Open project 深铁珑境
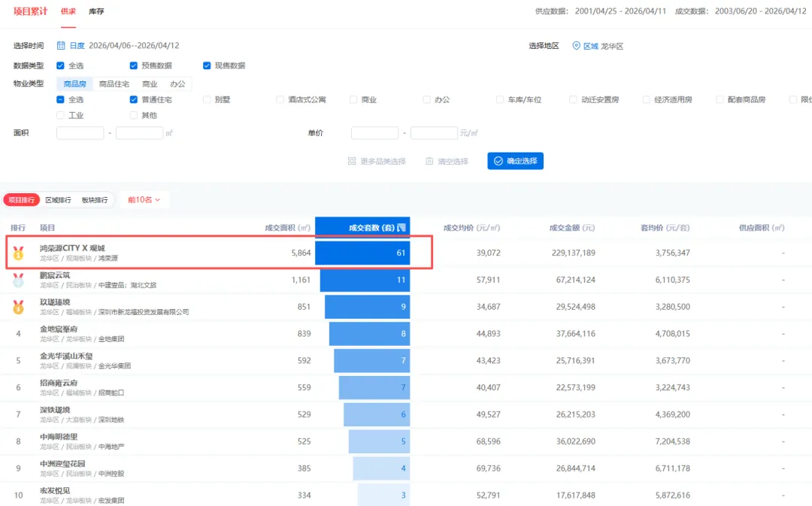This screenshot has width=812, height=506. tap(55, 410)
